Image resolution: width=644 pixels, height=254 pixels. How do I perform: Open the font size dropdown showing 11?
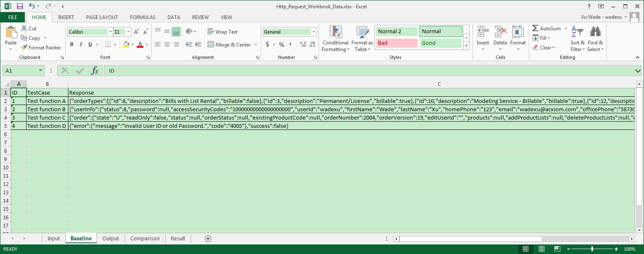tap(128, 32)
